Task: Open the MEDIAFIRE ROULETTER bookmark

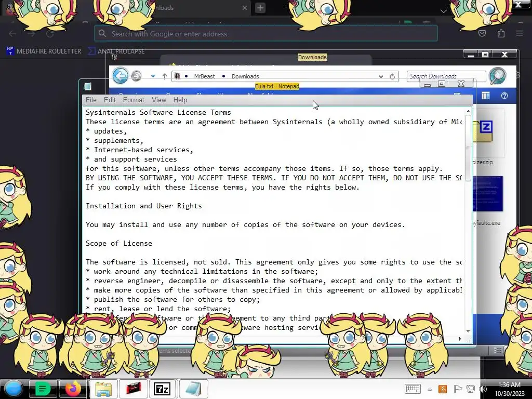Action: [x=44, y=51]
